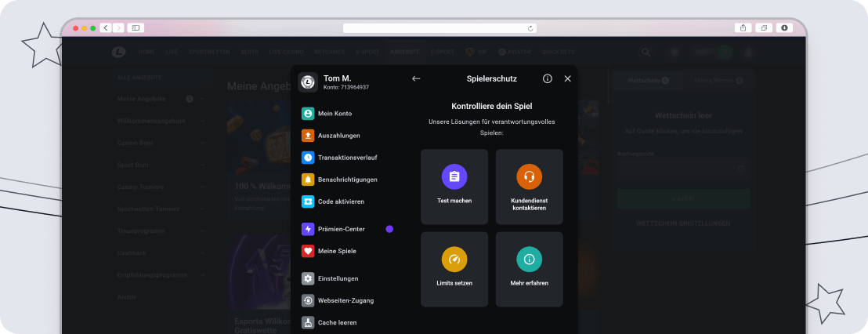Click Kundendienst kontaktieren card
Viewport: 868px width, 334px height.
click(x=530, y=187)
